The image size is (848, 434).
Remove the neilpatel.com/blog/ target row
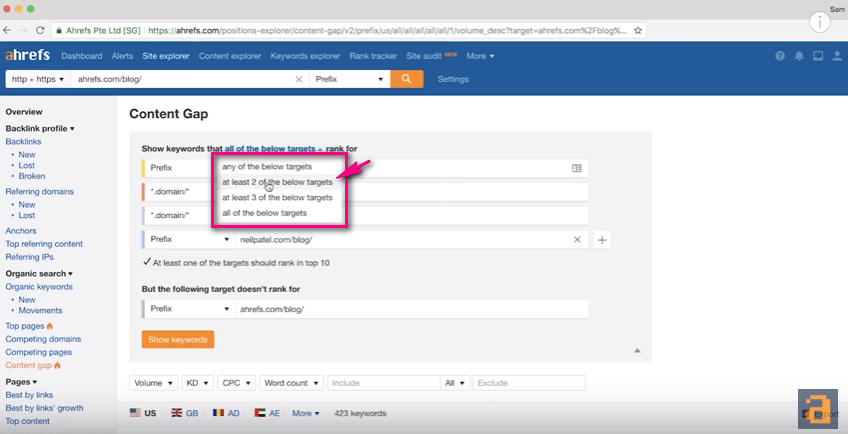577,240
